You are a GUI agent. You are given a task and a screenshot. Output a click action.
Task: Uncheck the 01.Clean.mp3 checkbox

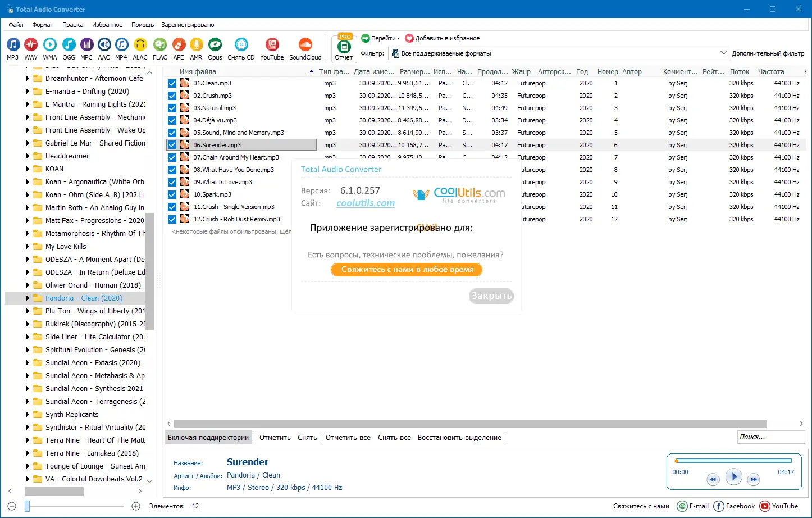click(172, 83)
